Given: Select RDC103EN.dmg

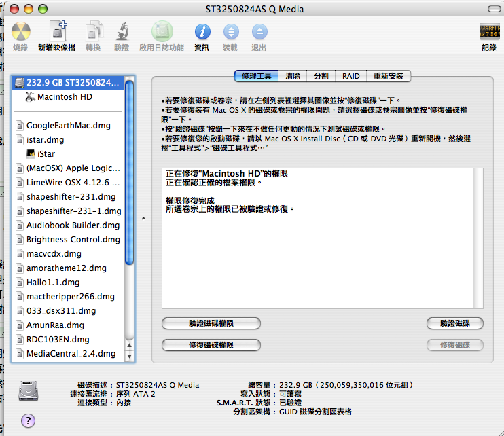Looking at the screenshot, I should [x=68, y=340].
